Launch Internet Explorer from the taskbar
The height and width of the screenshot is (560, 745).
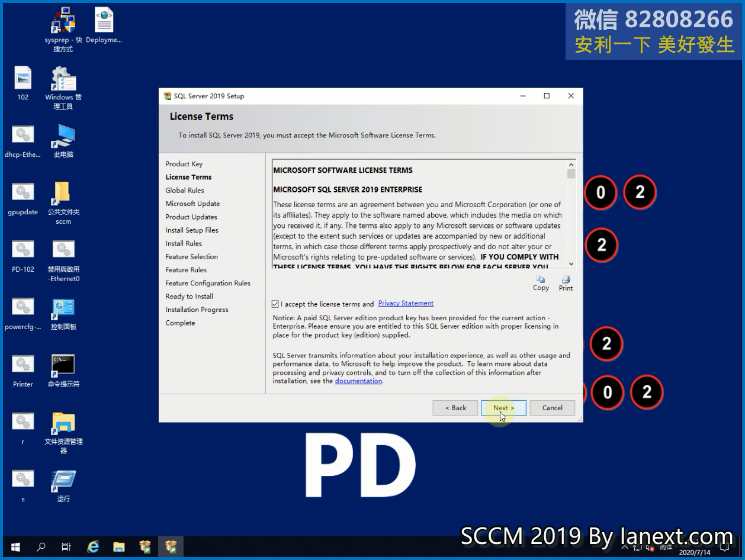(93, 547)
